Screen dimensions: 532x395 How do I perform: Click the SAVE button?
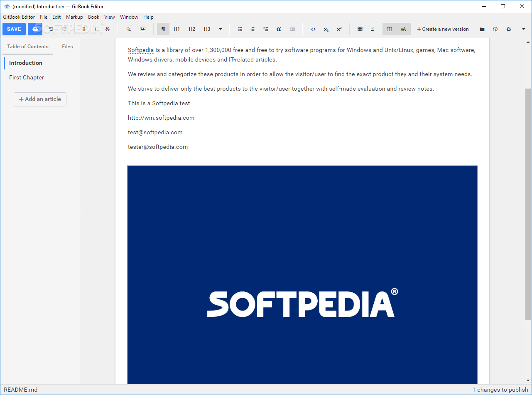tap(14, 29)
